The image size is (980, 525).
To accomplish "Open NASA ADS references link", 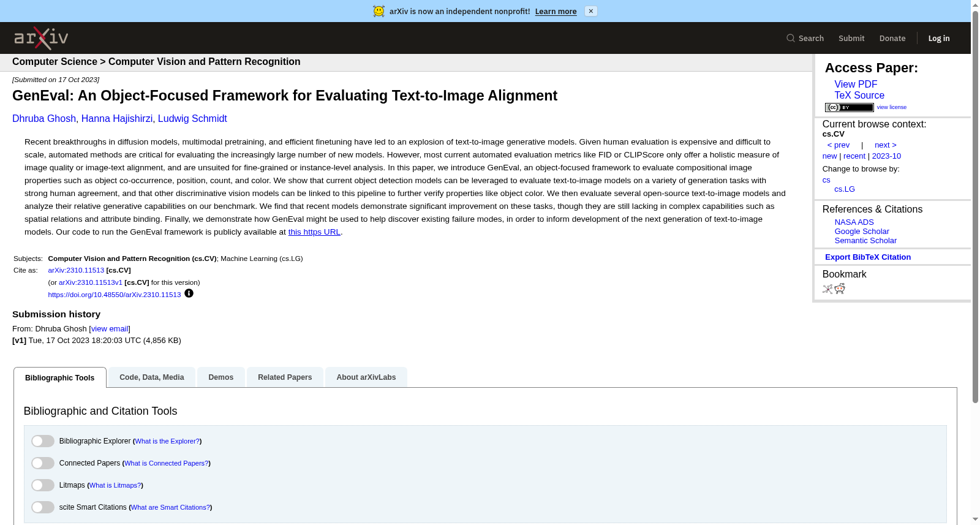I will tap(854, 222).
